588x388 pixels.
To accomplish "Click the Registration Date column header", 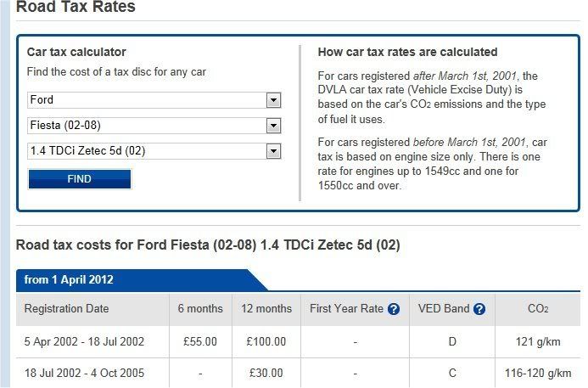I will pos(66,308).
